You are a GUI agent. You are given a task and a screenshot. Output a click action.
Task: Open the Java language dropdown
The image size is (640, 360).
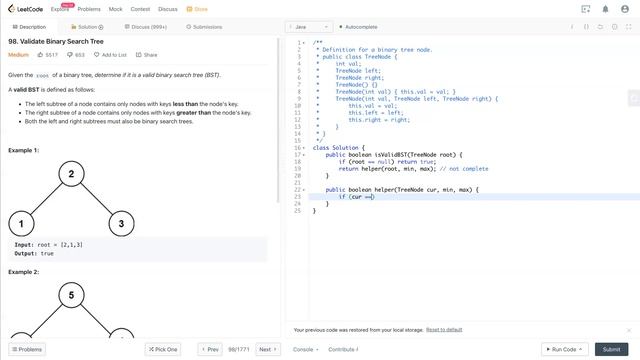[x=309, y=27]
